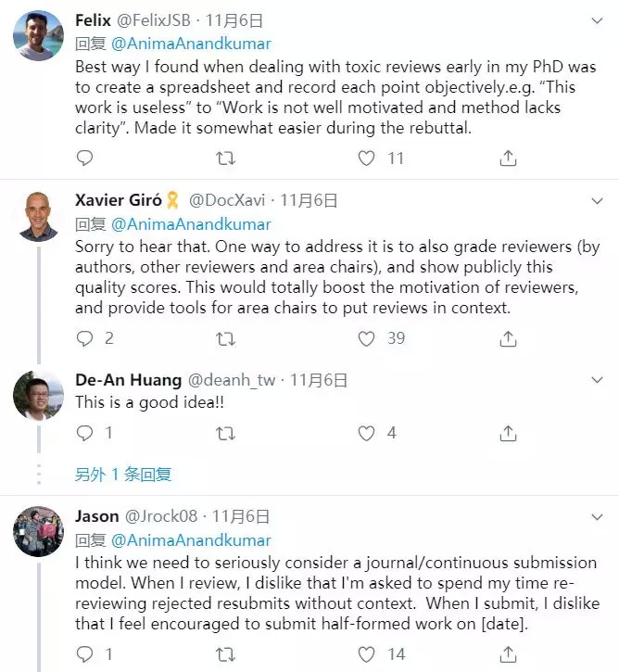Open the dropdown chevron on De-An Huang's tweet
This screenshot has width=619, height=672.
(597, 380)
